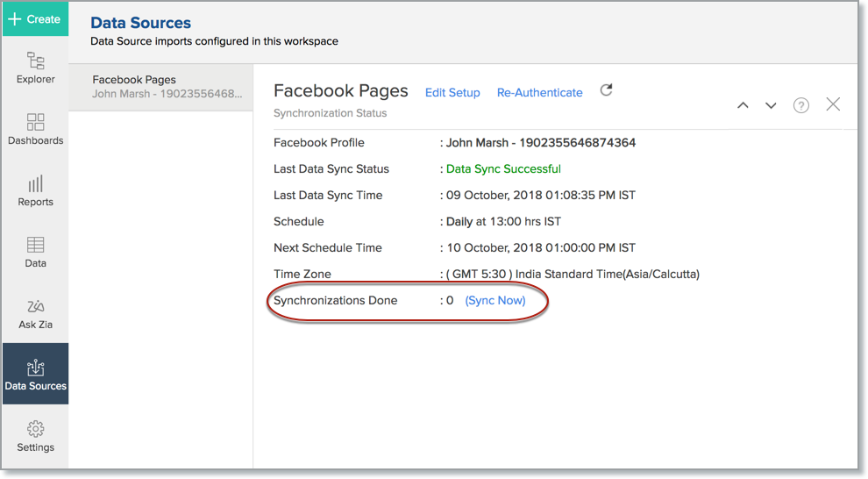Go to next data source arrow
Image resolution: width=868 pixels, height=479 pixels.
771,105
